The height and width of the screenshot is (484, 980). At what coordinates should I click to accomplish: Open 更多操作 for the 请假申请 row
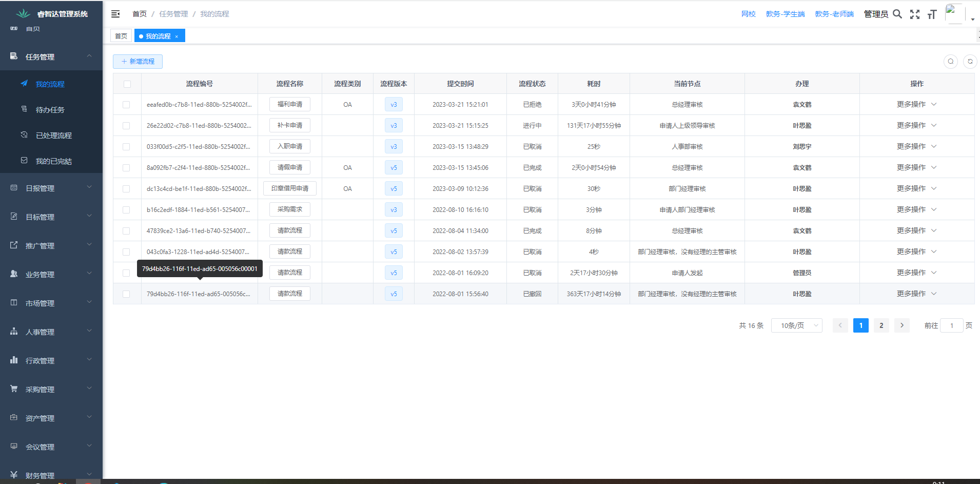[916, 167]
